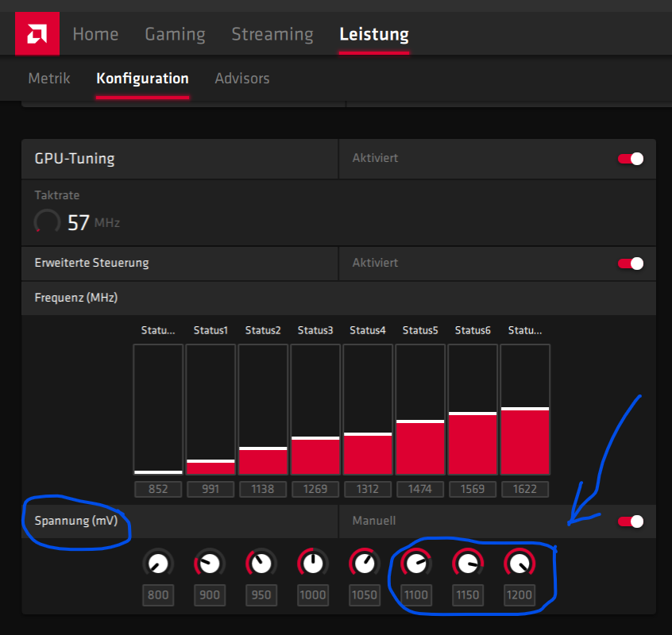Open the Home tab
672x635 pixels.
[x=95, y=34]
